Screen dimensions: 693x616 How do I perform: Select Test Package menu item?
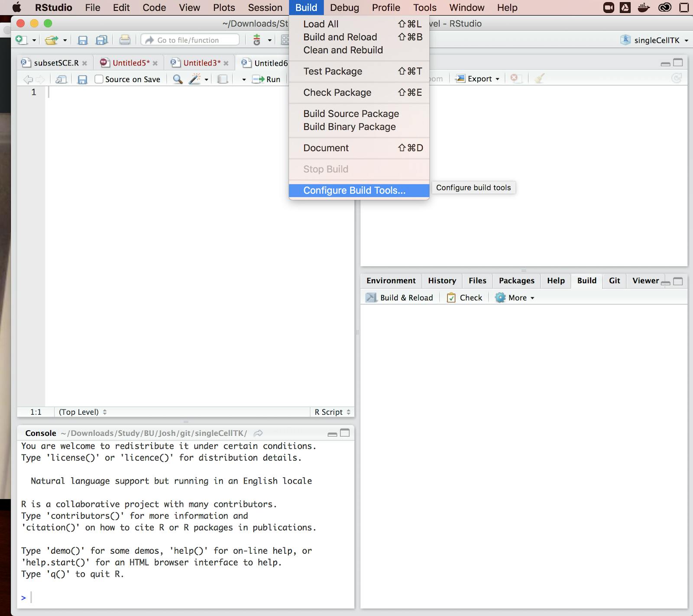click(x=359, y=71)
